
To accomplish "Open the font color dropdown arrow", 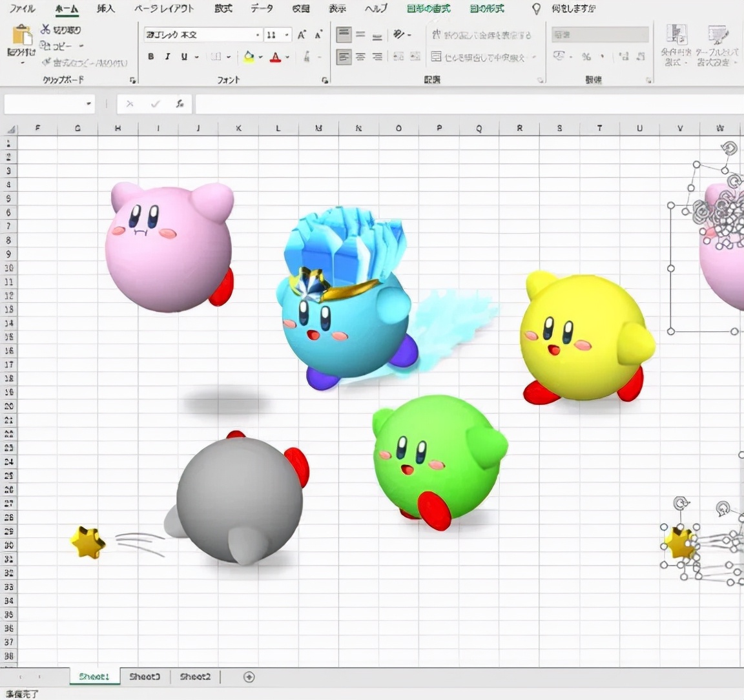I will (287, 57).
